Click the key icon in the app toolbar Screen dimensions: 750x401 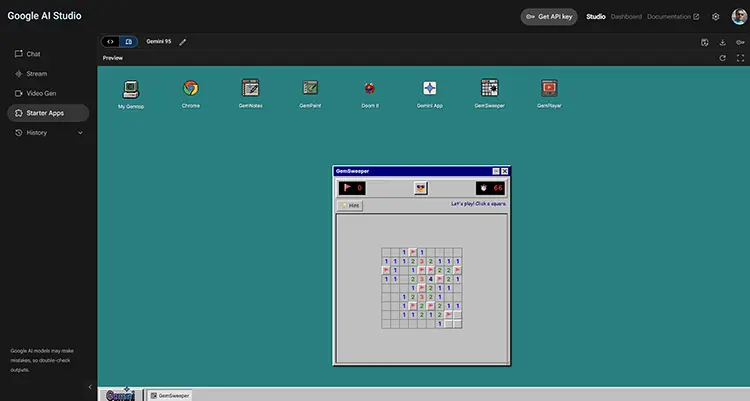(x=740, y=43)
